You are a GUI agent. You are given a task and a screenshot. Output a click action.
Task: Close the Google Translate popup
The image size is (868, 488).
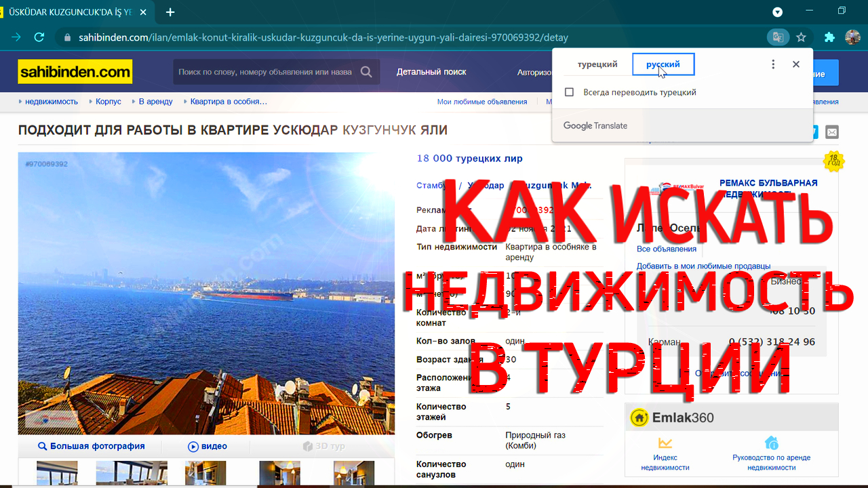(x=796, y=64)
